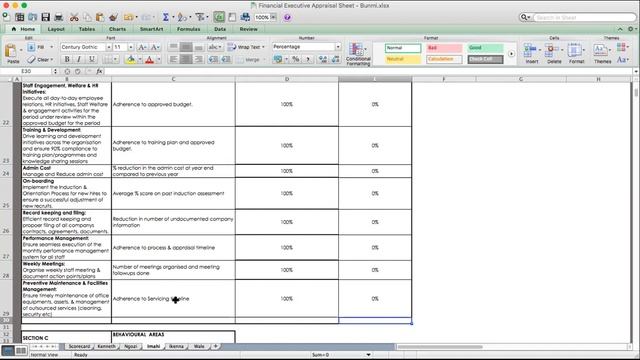Collapse the ribbon with the chevron
The height and width of the screenshot is (360, 640).
click(620, 29)
